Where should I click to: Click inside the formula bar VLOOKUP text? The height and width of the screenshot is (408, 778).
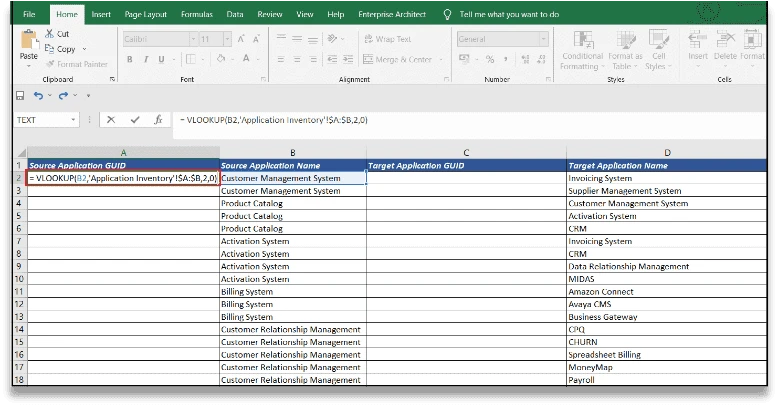(273, 120)
